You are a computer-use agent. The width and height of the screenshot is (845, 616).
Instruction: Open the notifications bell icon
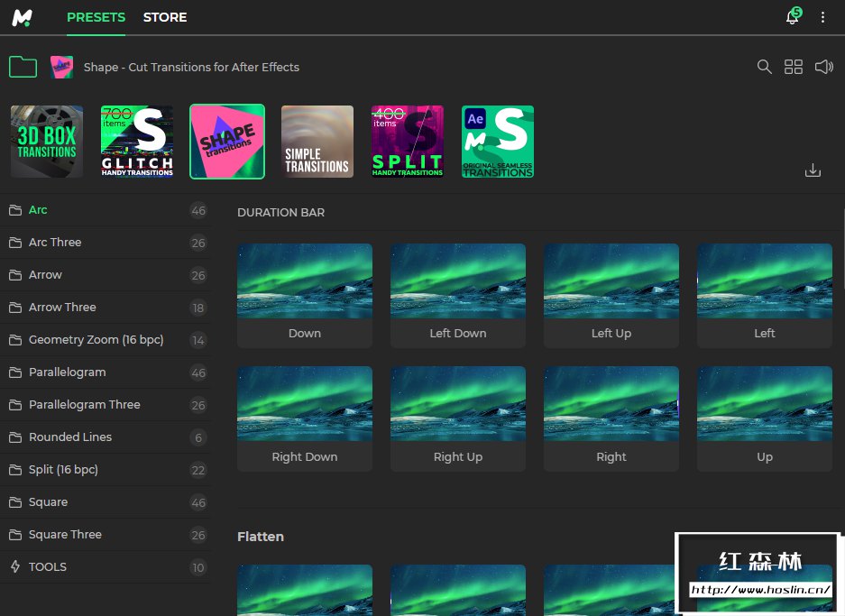coord(793,17)
